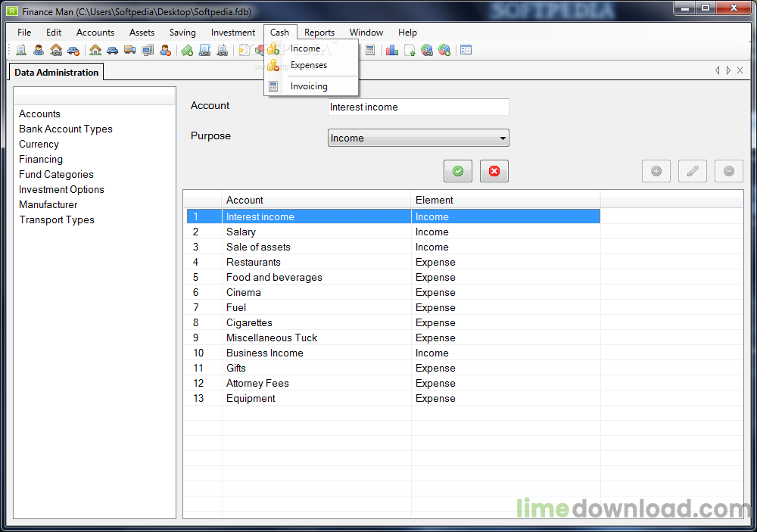
Task: Open the Purpose dropdown showing Income
Action: [418, 138]
